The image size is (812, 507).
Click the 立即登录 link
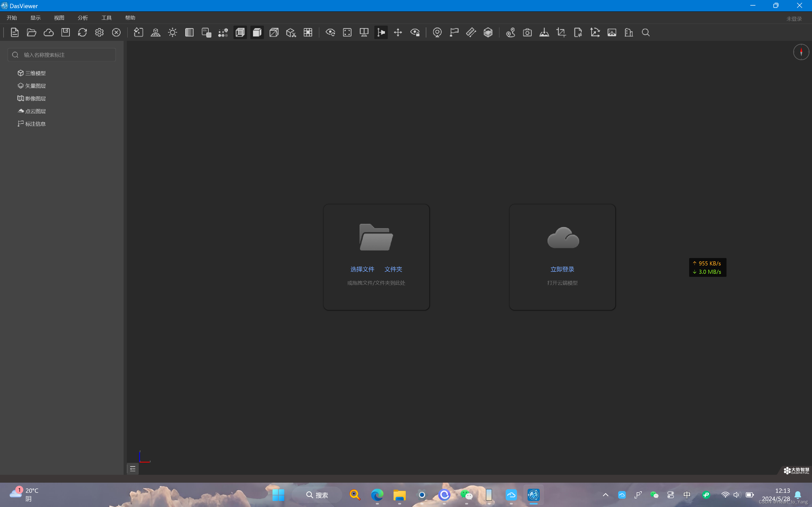562,269
